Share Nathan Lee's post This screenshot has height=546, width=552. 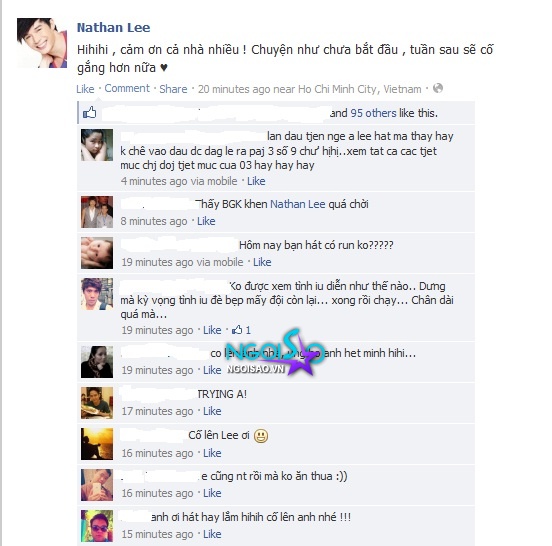[173, 89]
